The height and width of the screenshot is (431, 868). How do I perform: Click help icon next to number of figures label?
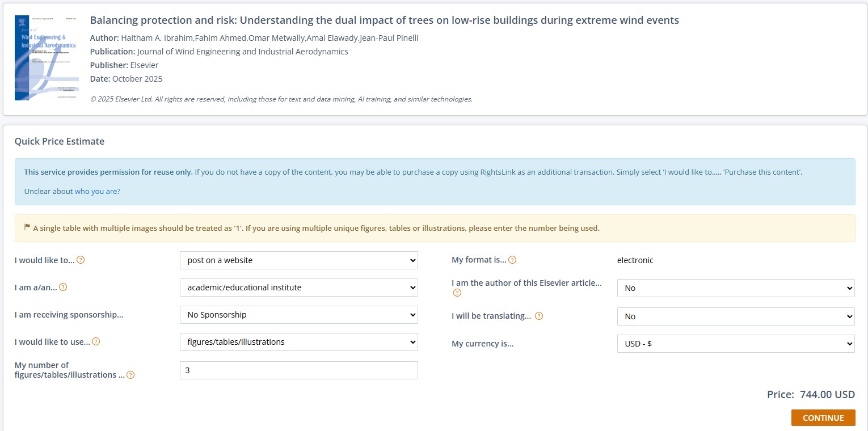click(x=130, y=375)
